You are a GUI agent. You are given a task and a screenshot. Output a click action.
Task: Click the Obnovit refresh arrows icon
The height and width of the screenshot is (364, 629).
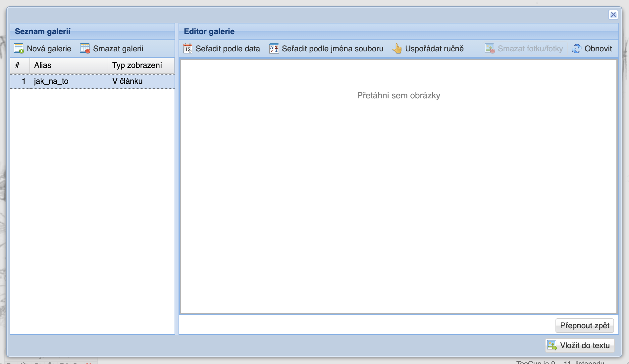[576, 49]
